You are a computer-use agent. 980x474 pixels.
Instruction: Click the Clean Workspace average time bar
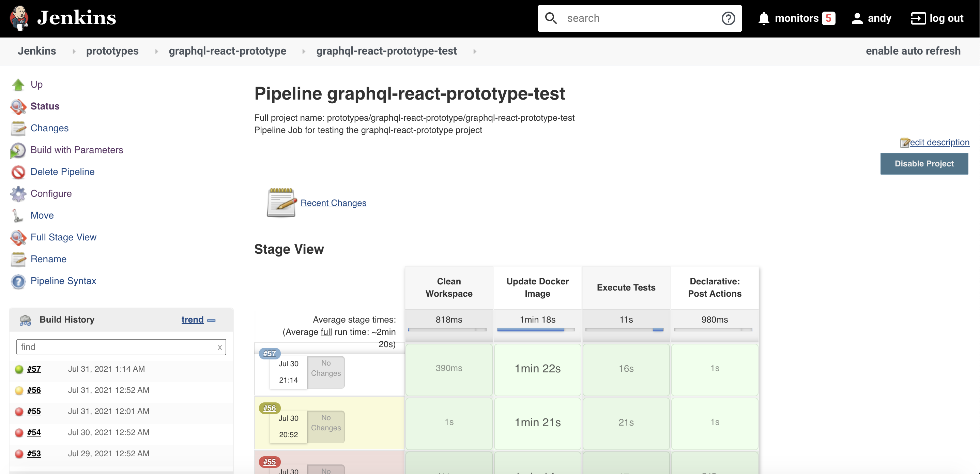pos(447,330)
